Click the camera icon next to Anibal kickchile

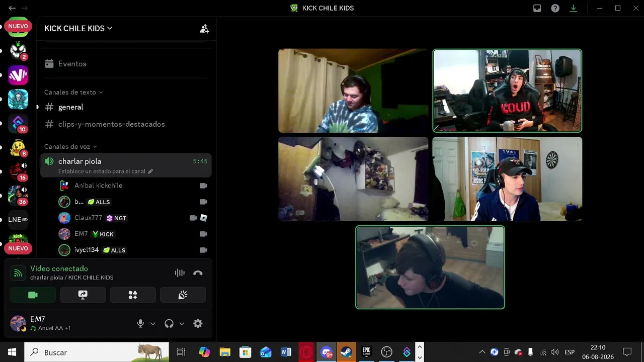(x=203, y=186)
